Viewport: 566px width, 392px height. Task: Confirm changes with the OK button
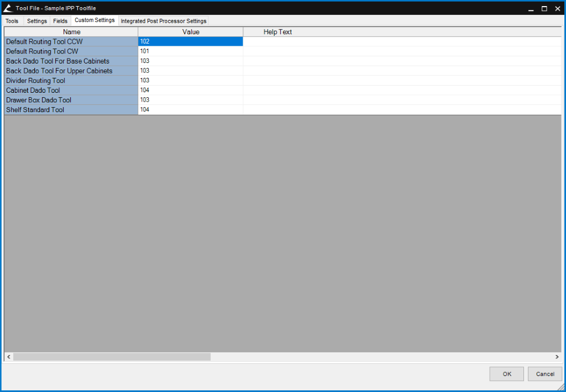coord(506,374)
